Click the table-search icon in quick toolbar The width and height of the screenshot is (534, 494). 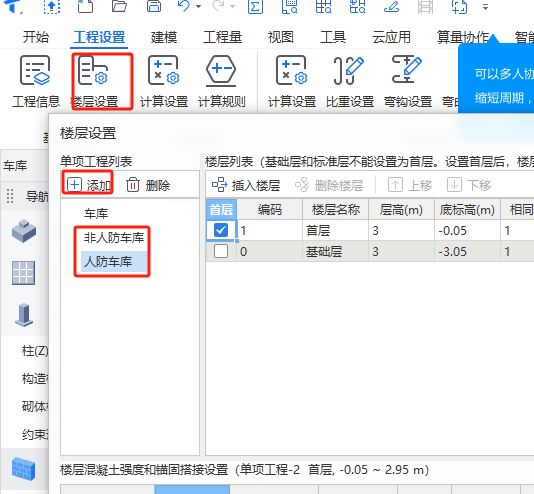[x=324, y=6]
